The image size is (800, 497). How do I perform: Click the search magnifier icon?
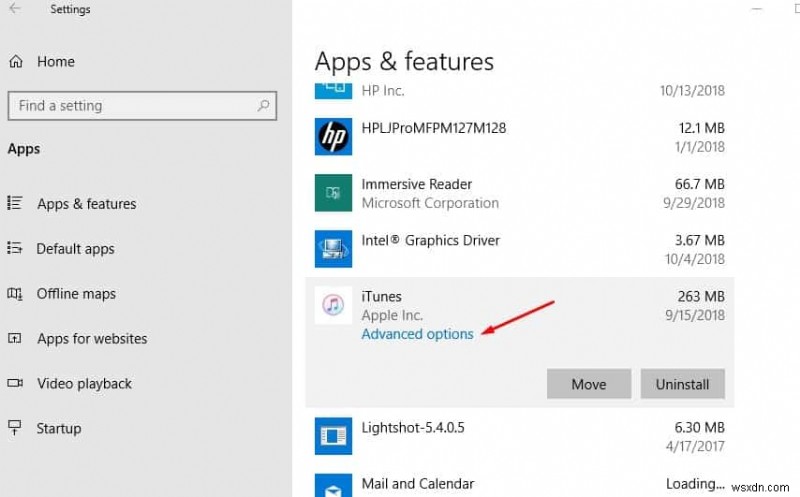[263, 106]
